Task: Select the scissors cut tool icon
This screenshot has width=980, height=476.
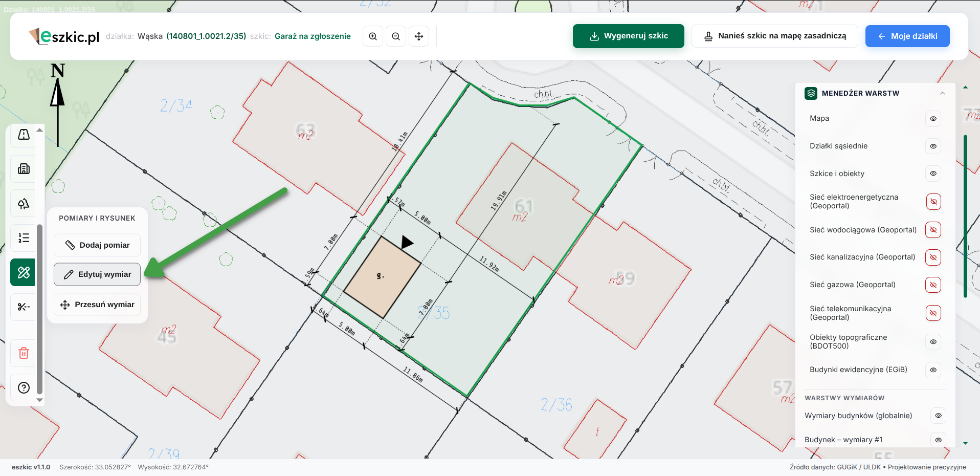Action: coord(24,307)
